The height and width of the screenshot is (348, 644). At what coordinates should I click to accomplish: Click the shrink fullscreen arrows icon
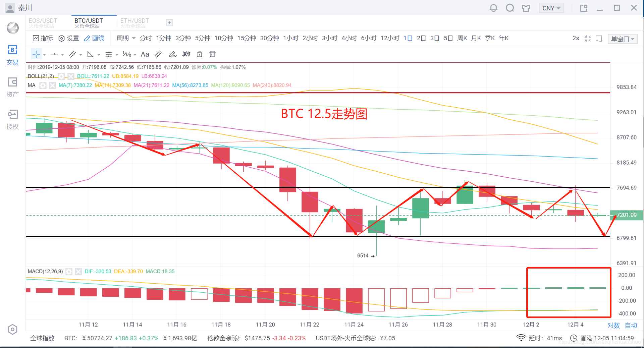[588, 39]
